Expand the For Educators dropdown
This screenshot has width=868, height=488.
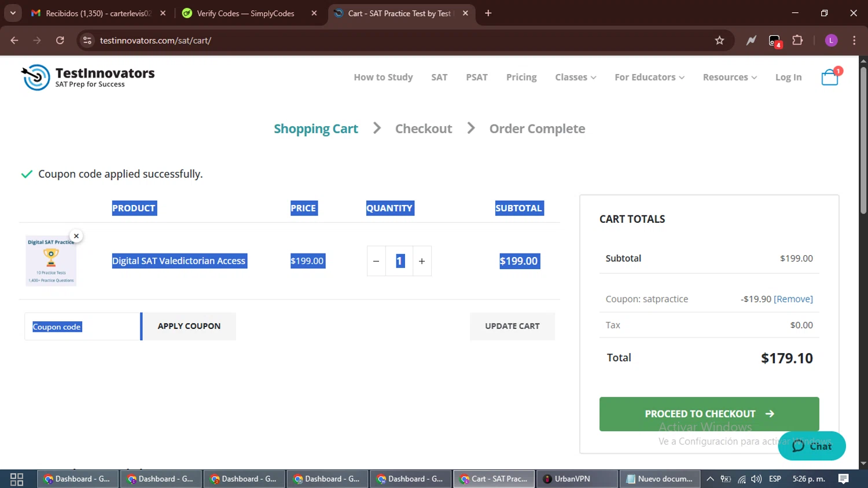[649, 78]
